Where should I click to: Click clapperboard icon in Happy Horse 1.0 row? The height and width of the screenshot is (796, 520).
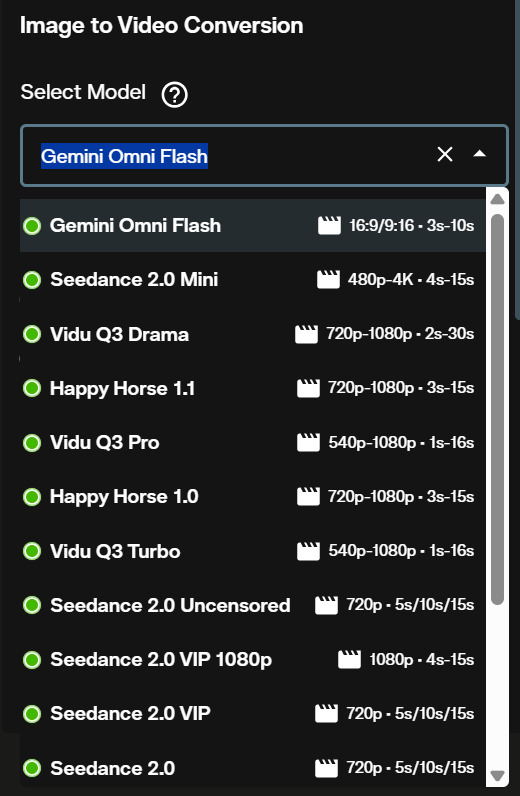[x=308, y=496]
